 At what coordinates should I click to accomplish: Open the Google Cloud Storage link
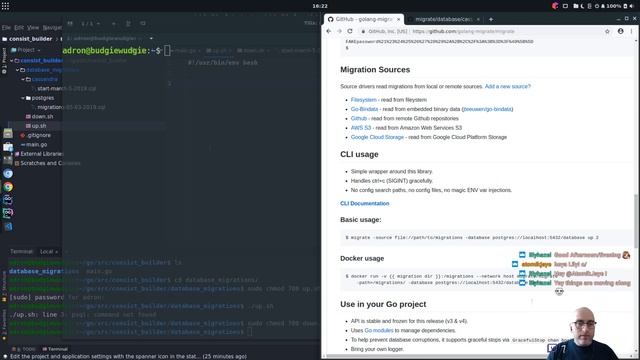pos(377,137)
